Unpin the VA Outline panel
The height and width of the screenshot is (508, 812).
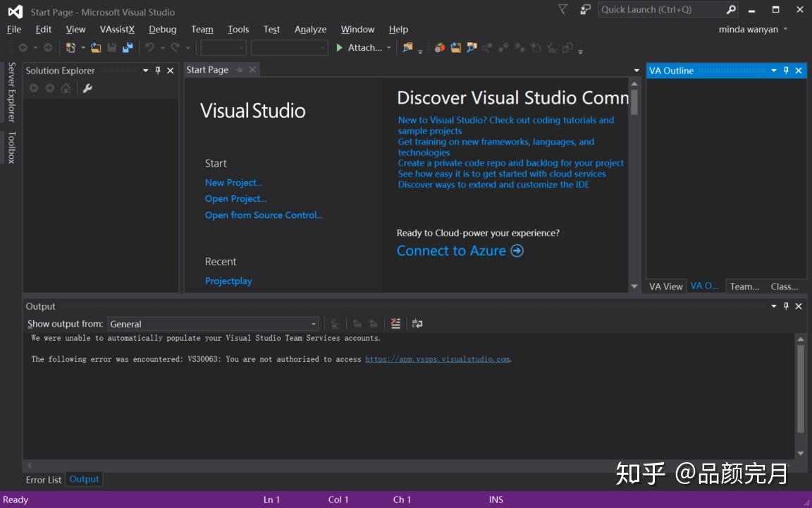coord(786,71)
